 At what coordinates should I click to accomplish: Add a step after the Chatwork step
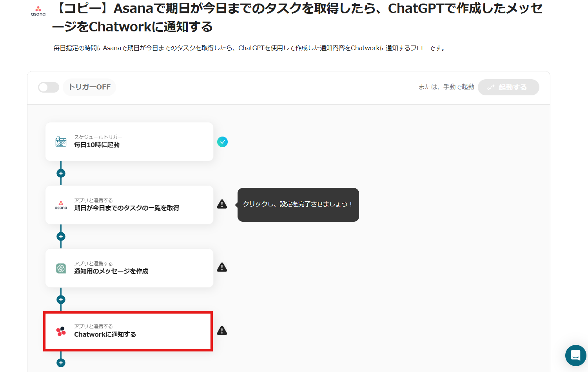pos(61,363)
